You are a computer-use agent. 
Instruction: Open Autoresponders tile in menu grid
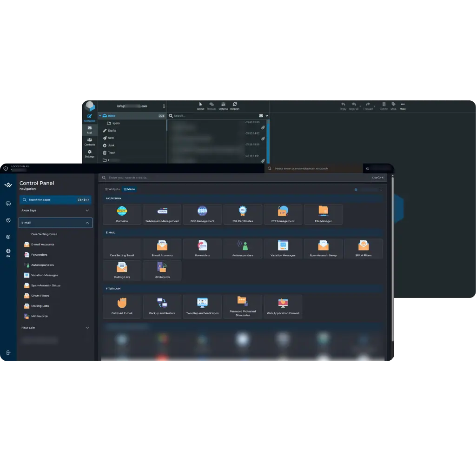243,249
